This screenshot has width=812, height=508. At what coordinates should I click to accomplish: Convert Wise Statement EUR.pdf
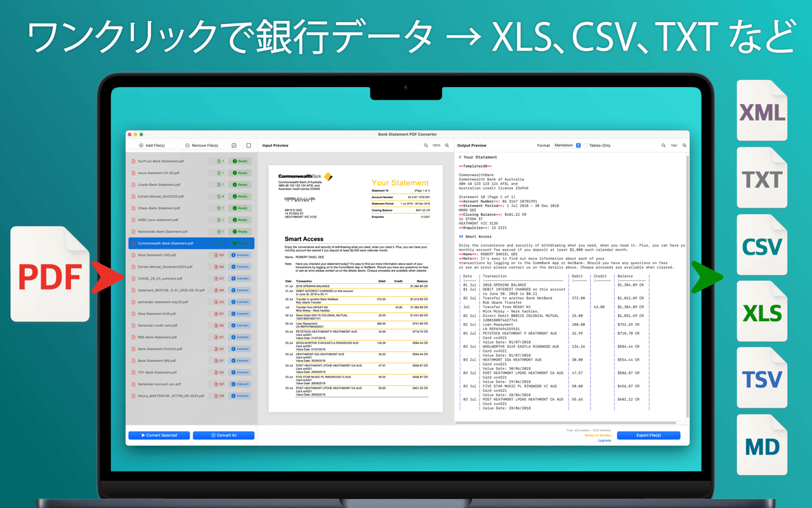pos(240,314)
